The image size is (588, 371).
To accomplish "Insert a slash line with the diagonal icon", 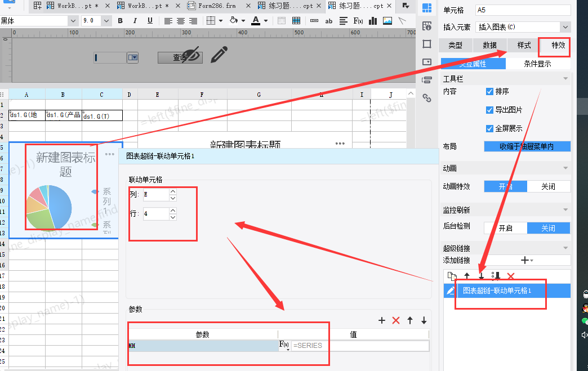I will click(x=402, y=21).
